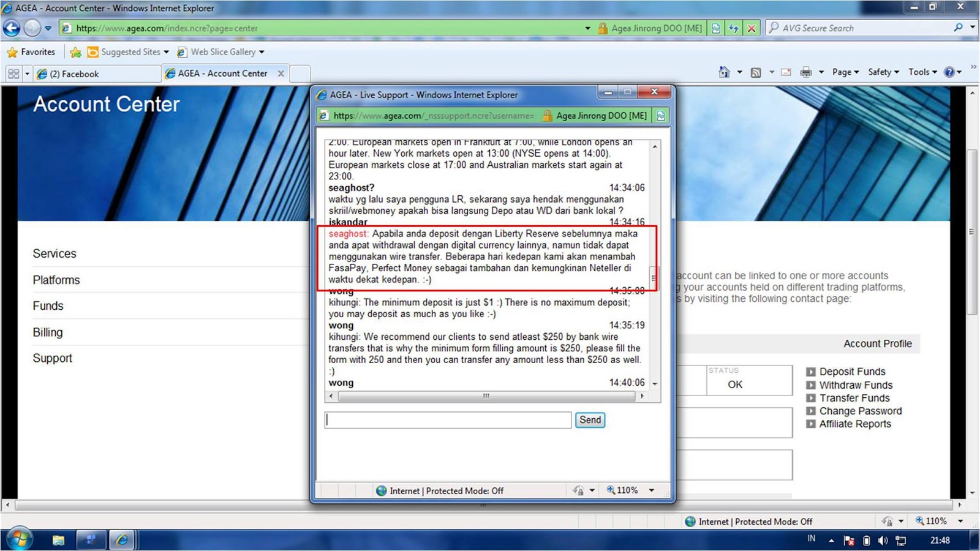Open a new blank tab
The image size is (980, 551).
(x=299, y=74)
